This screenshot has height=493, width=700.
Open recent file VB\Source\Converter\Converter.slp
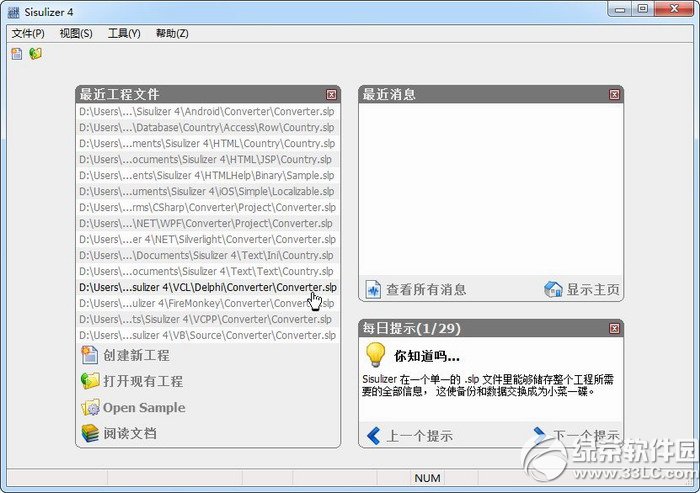coord(208,335)
